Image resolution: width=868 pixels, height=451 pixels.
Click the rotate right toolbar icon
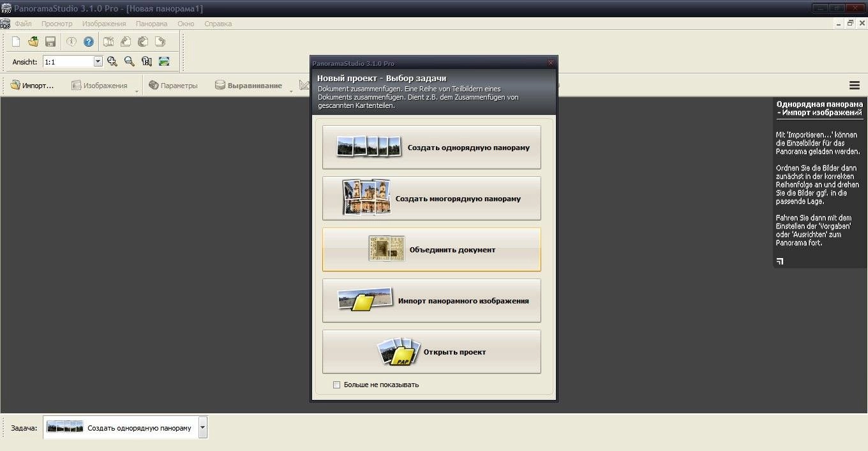(x=160, y=42)
